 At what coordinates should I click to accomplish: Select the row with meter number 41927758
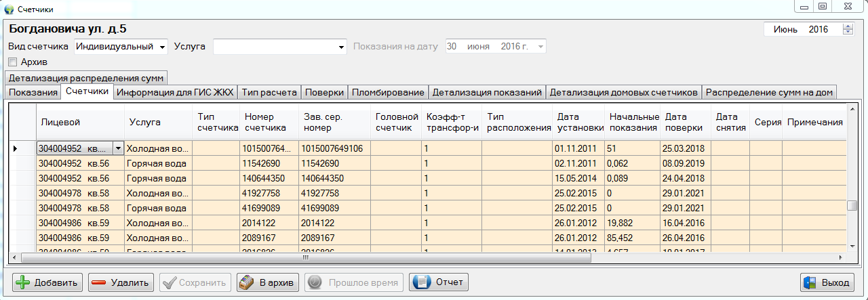click(269, 192)
